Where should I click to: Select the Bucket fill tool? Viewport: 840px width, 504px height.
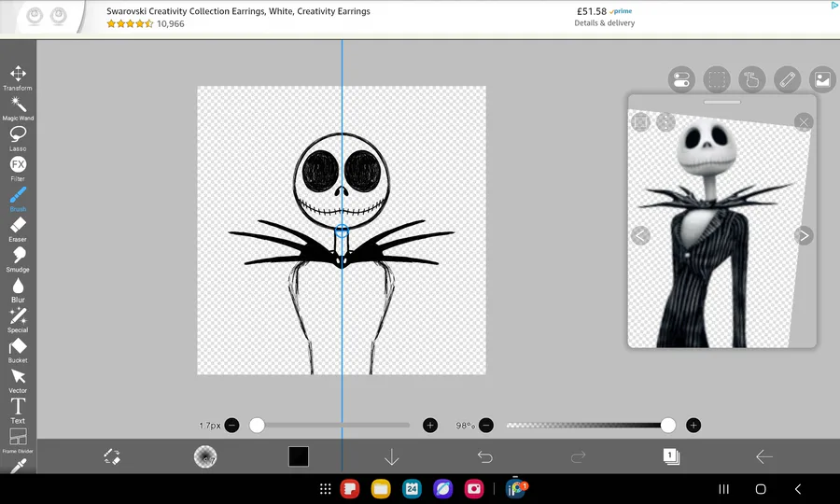pyautogui.click(x=18, y=350)
